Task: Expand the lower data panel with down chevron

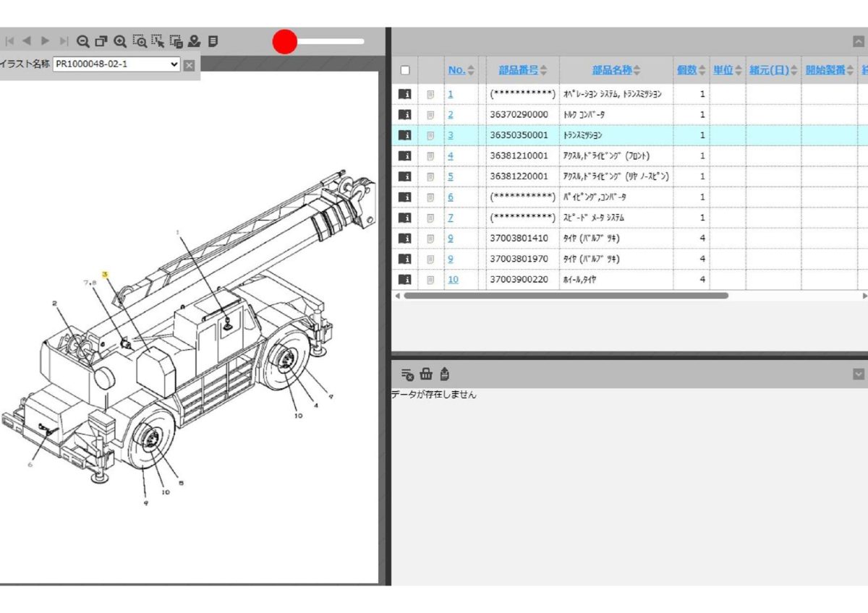Action: [859, 374]
